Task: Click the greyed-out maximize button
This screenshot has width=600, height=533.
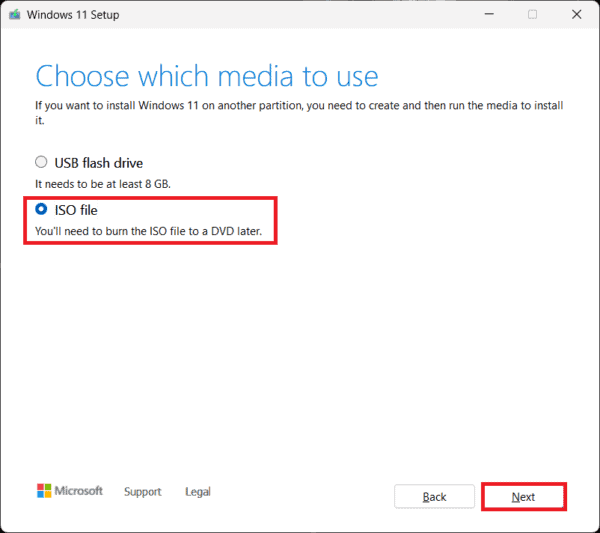Action: (x=532, y=14)
